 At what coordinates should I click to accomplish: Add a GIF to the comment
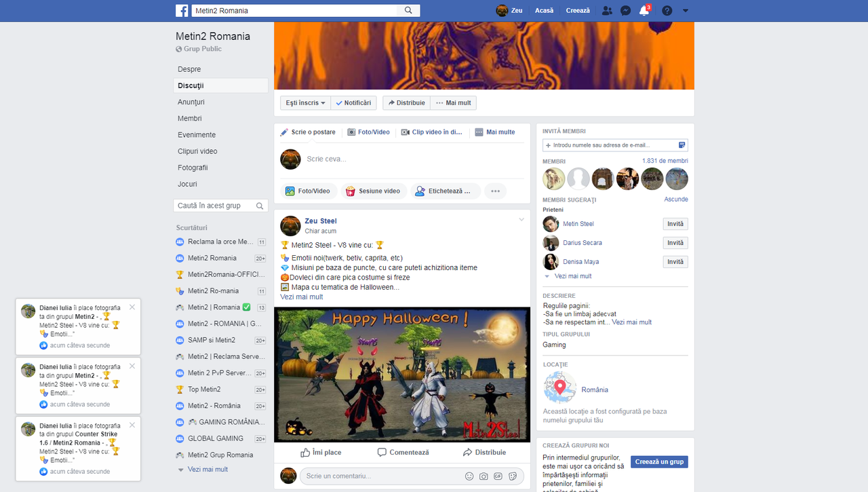pyautogui.click(x=498, y=476)
